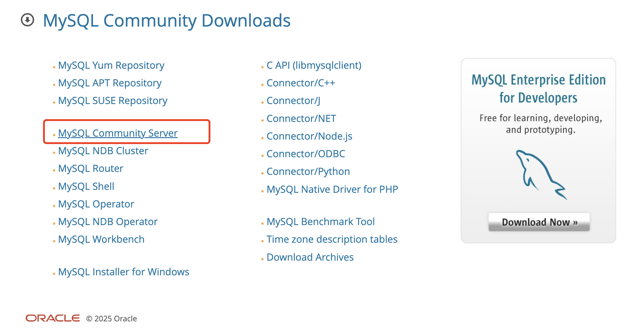Open MySQL Installer for Windows link
Image resolution: width=644 pixels, height=330 pixels.
pos(123,272)
